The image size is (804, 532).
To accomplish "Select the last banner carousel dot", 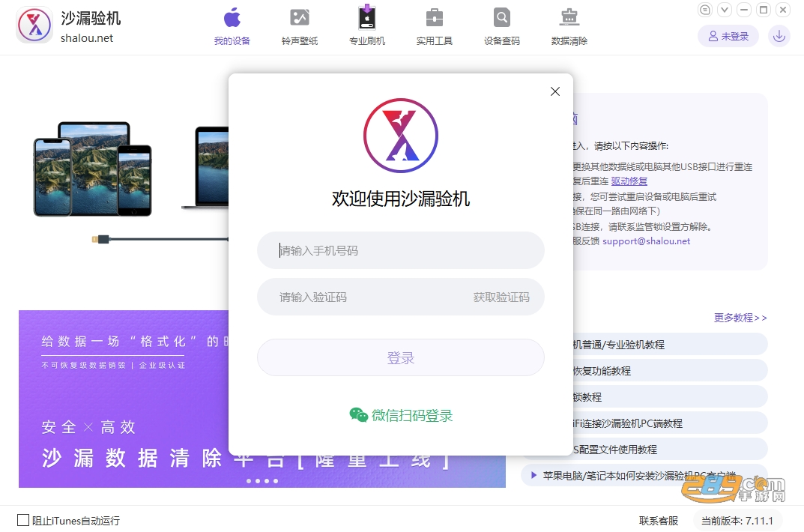I will (x=275, y=481).
